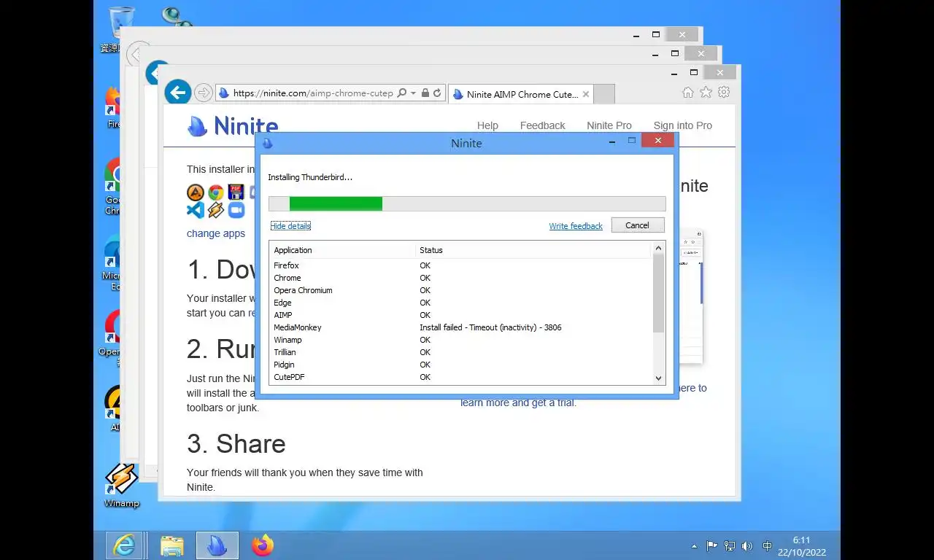This screenshot has width=934, height=560.
Task: Click the search magnifier in address bar
Action: pos(401,93)
